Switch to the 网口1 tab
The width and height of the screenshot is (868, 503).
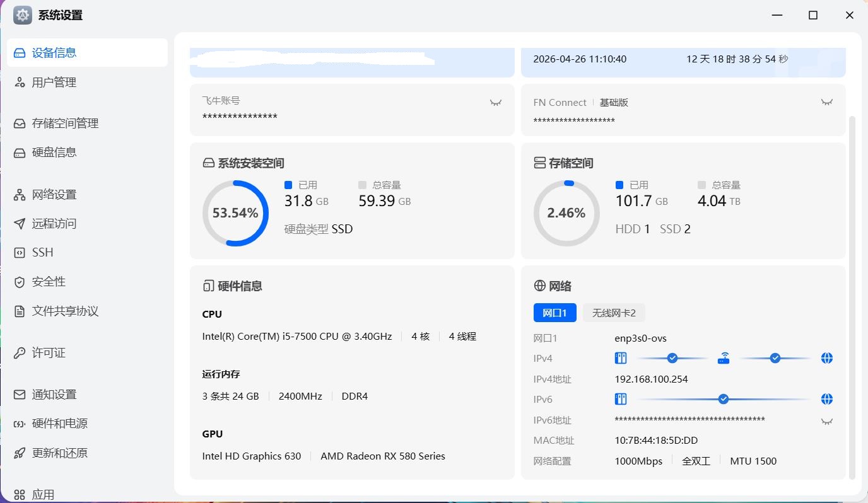pos(555,313)
